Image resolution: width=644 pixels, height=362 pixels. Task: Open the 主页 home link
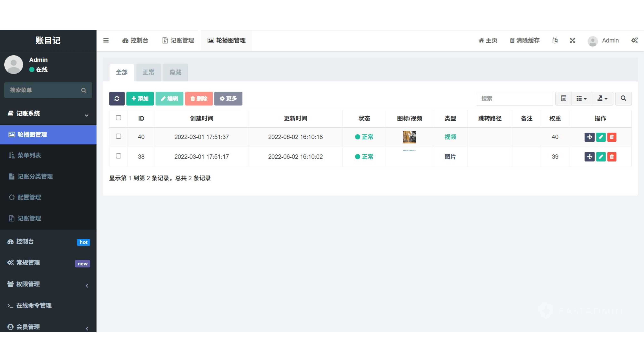pos(488,40)
